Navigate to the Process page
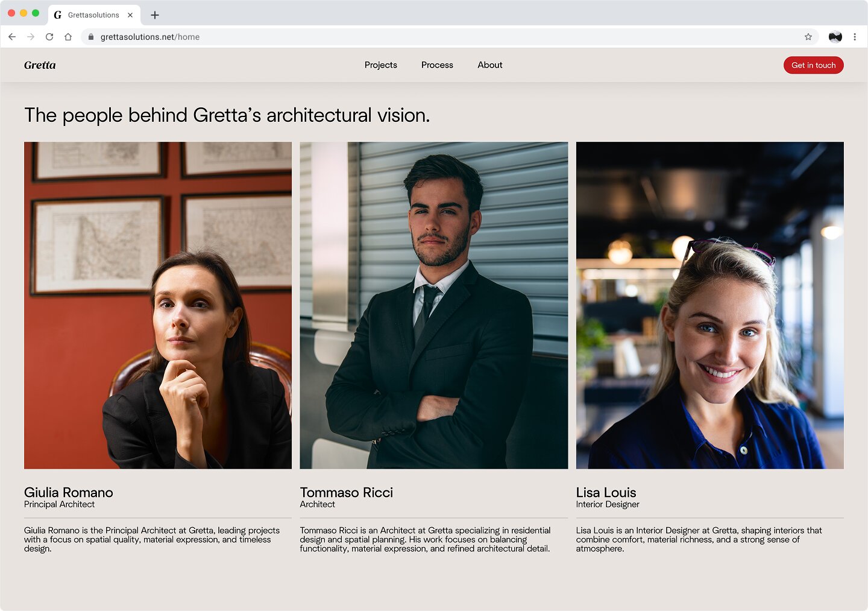 437,65
